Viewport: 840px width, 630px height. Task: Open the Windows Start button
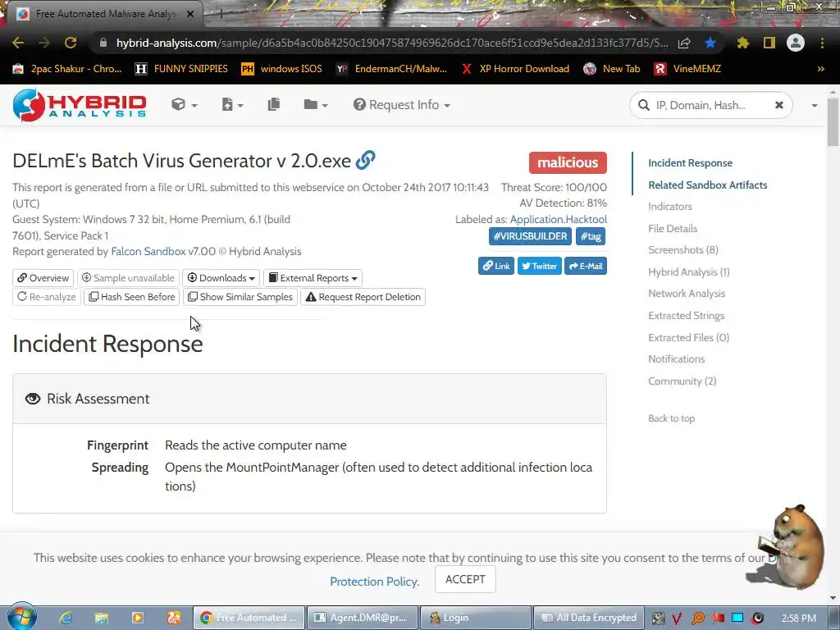point(21,616)
